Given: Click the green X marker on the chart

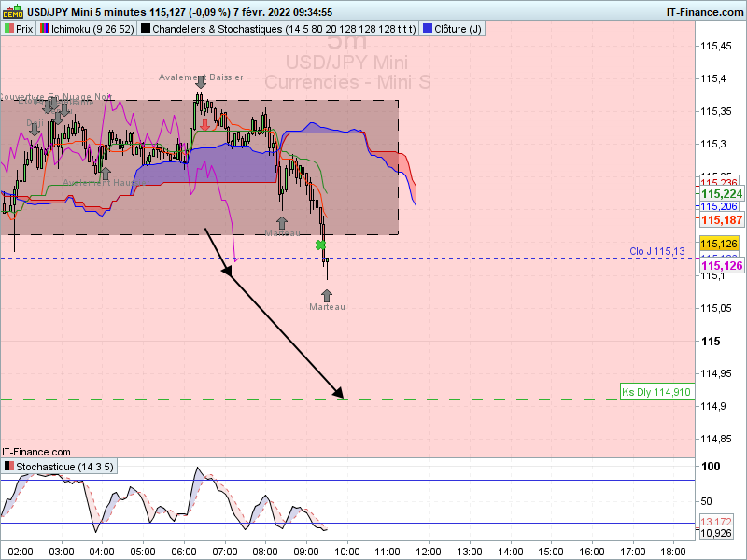Looking at the screenshot, I should [320, 245].
